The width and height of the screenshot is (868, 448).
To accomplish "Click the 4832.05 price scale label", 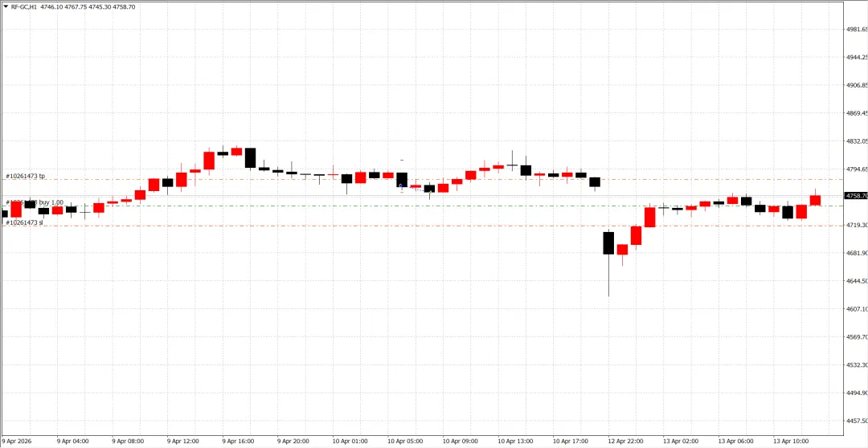I will pyautogui.click(x=857, y=141).
